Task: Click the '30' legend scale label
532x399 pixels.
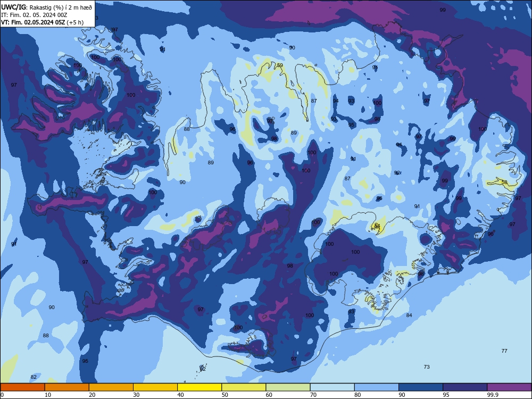Action: (x=136, y=395)
